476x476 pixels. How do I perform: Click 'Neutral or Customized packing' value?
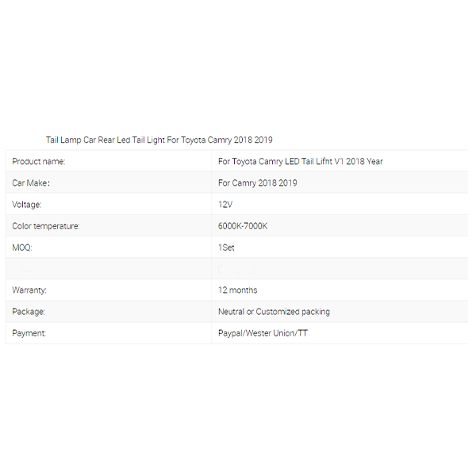(x=274, y=312)
